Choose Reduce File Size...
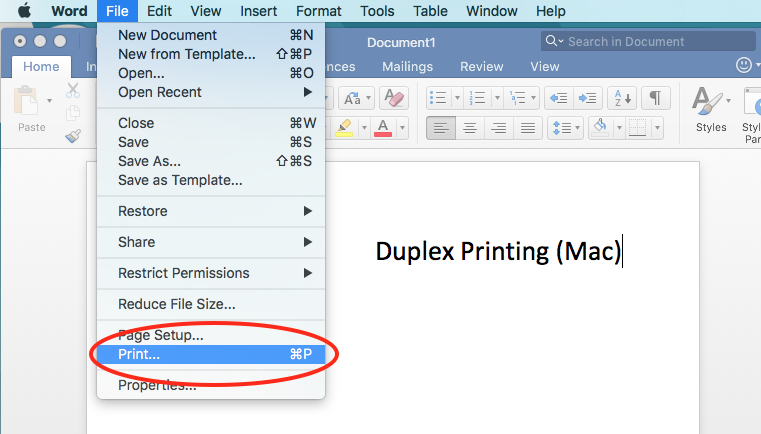The height and width of the screenshot is (434, 761). pyautogui.click(x=211, y=304)
